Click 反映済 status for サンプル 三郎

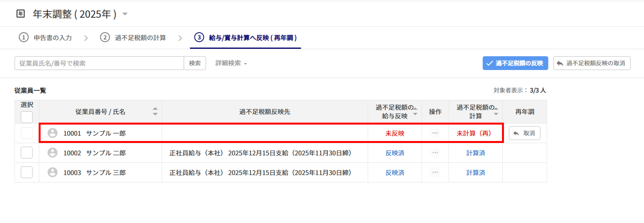click(x=395, y=173)
